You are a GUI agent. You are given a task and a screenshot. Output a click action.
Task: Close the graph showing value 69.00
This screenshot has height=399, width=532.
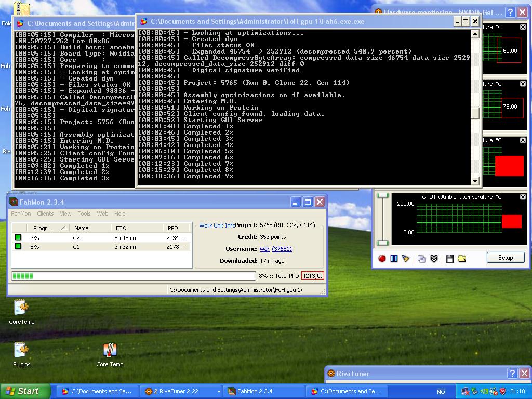(x=523, y=27)
